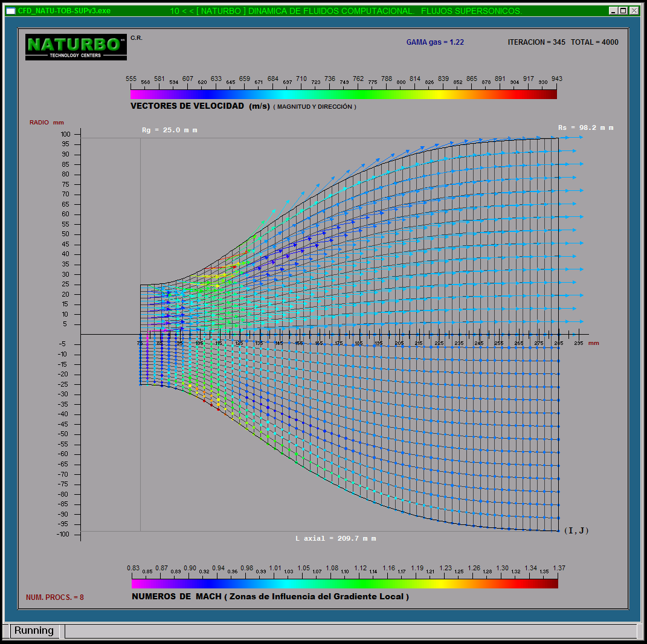Select the ITERACION = 345 counter

pyautogui.click(x=536, y=42)
